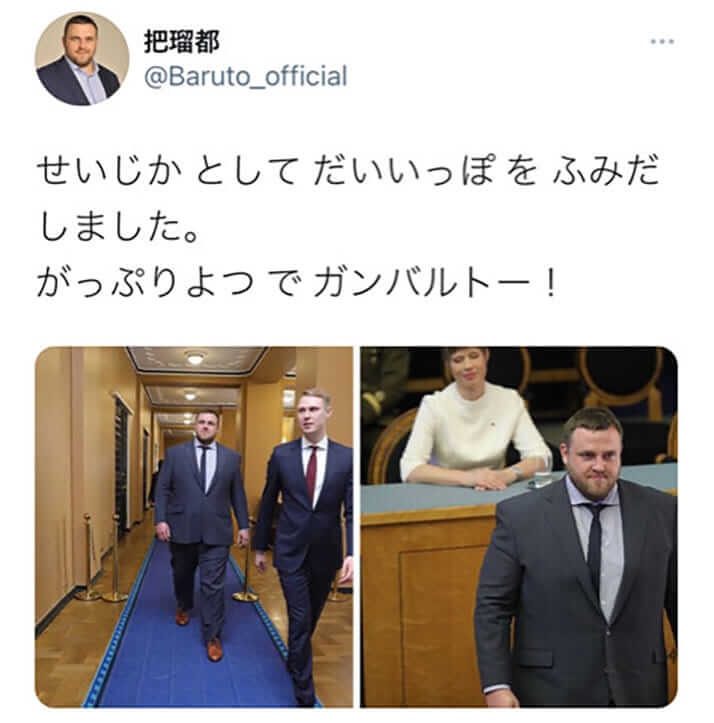Click the @Baruto_official handle

coord(246,77)
